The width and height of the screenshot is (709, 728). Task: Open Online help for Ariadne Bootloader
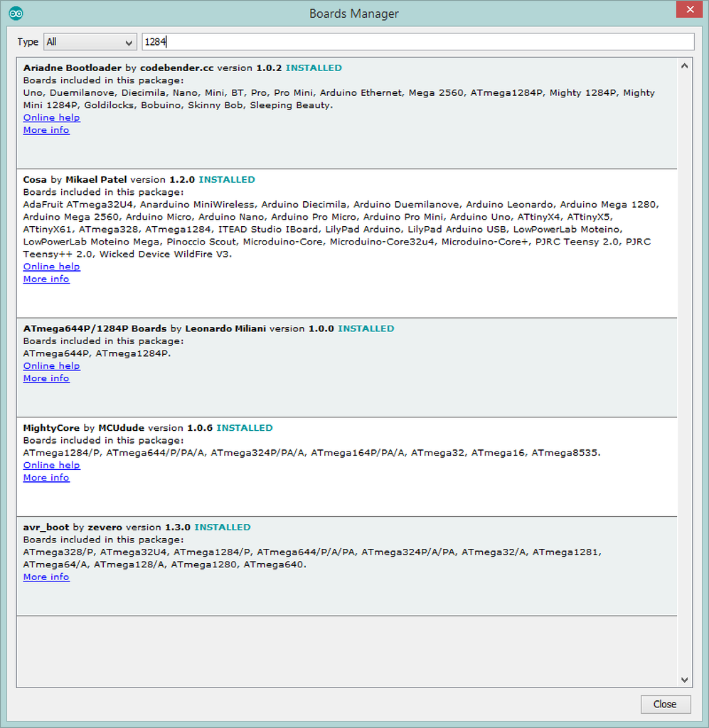click(x=51, y=117)
